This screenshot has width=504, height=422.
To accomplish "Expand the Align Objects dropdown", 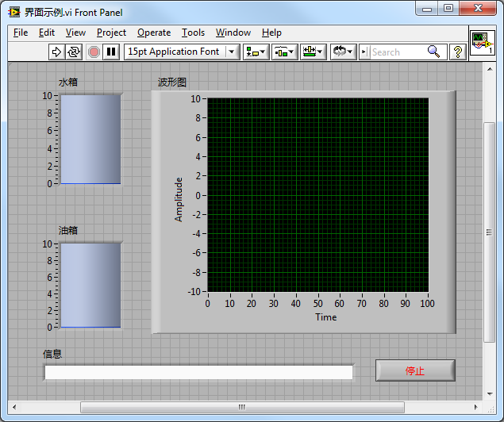I will click(x=256, y=52).
